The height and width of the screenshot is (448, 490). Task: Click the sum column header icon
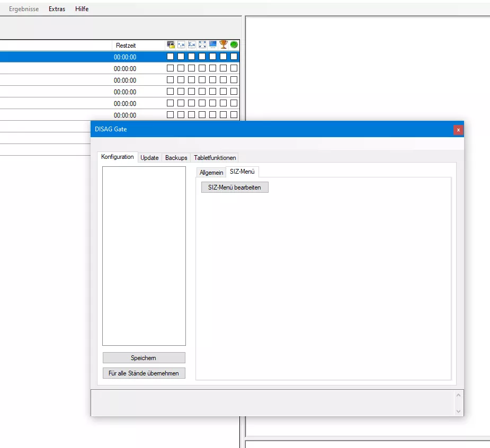[x=192, y=45]
